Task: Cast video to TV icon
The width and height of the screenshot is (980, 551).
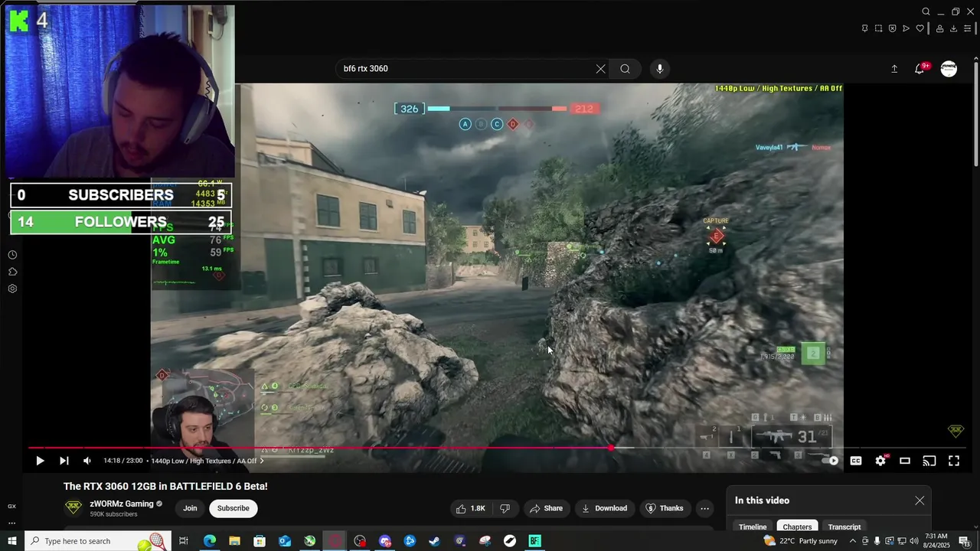Action: 929,461
